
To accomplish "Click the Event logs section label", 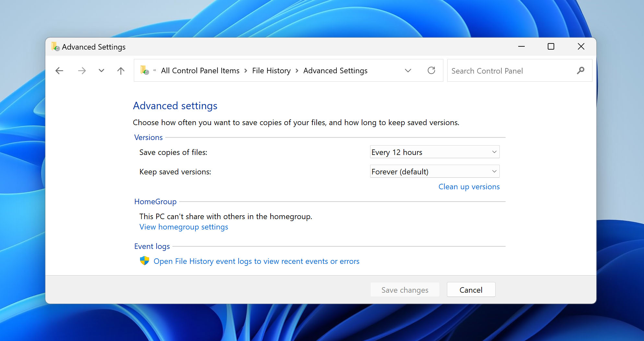I will coord(152,246).
